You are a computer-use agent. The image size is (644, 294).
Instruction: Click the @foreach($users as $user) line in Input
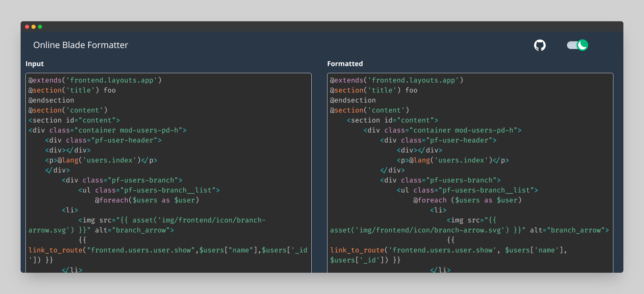[x=147, y=200]
